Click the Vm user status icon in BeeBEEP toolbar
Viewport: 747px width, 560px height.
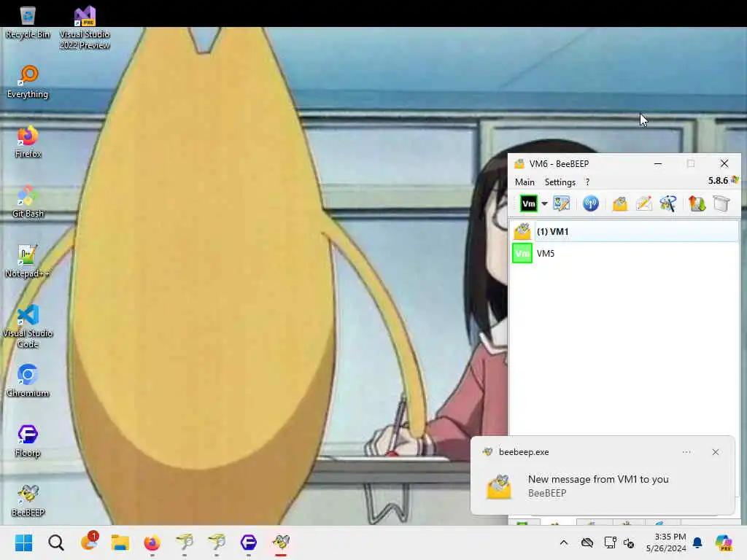pos(528,204)
